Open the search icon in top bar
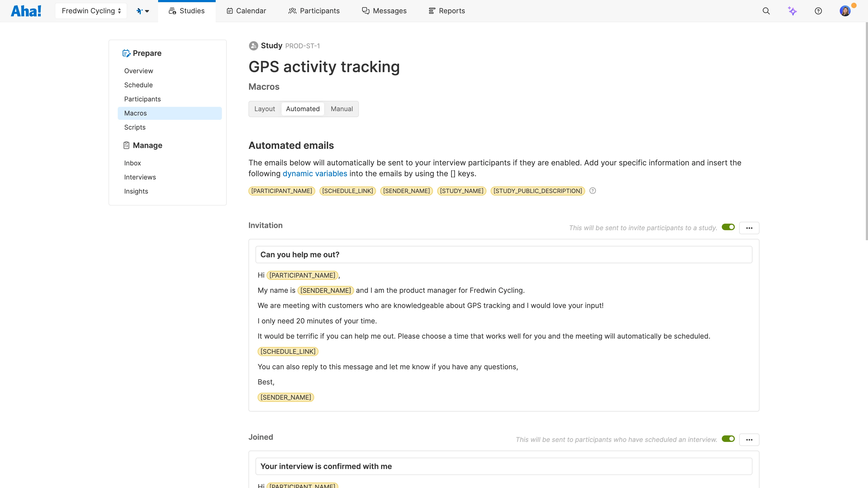This screenshot has height=488, width=868. 766,11
